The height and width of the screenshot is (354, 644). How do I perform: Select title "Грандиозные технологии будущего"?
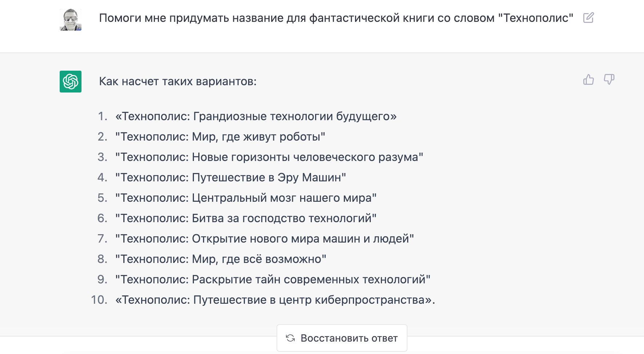(256, 116)
